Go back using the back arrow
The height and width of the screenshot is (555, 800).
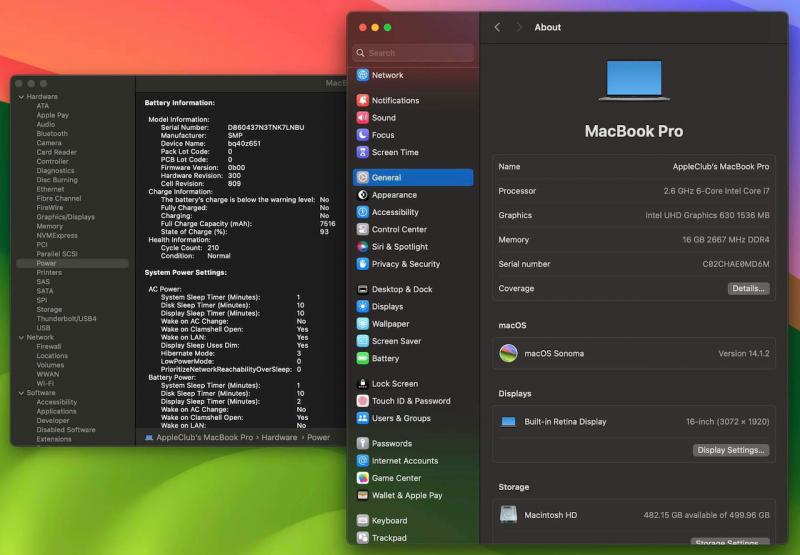coord(497,27)
